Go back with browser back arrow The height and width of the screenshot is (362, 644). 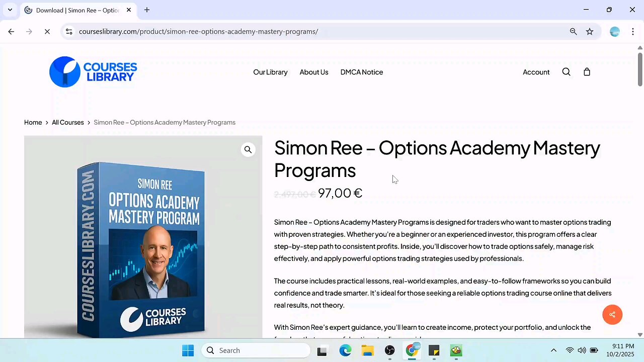(11, 31)
